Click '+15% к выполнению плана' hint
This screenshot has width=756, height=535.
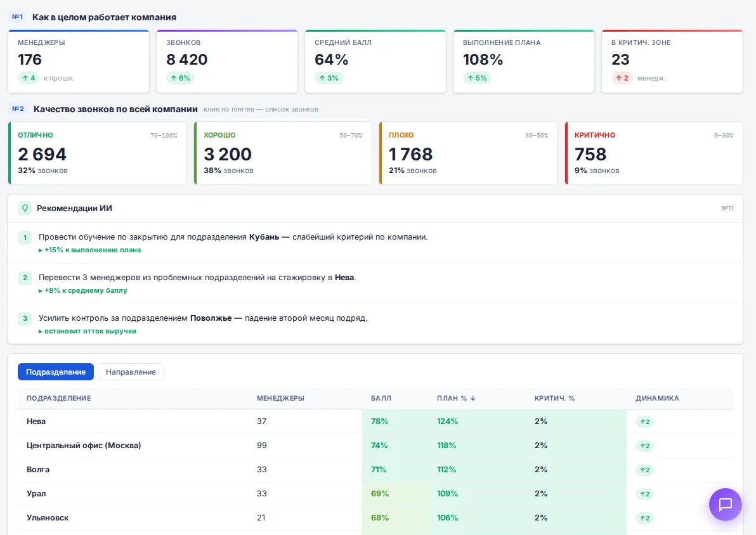[89, 250]
